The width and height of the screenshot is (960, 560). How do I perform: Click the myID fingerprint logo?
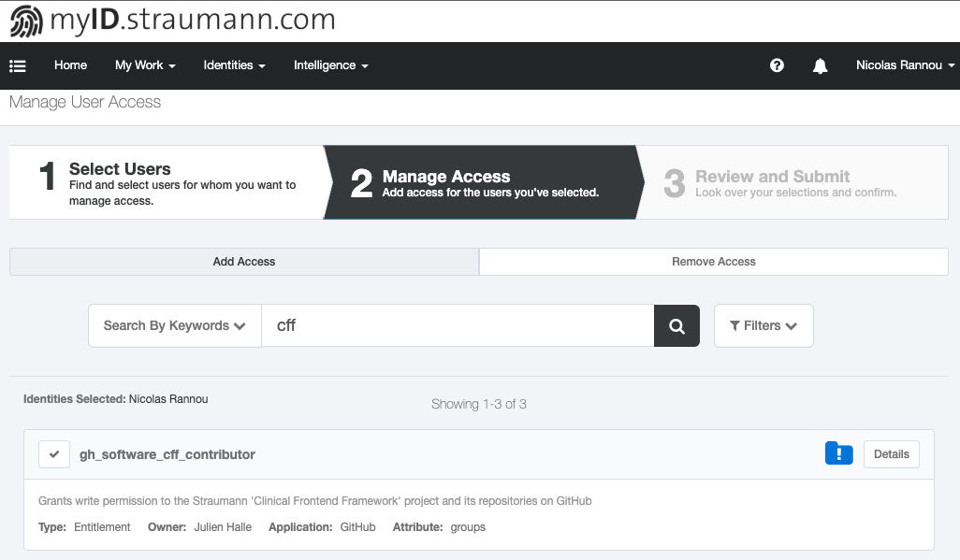[x=26, y=21]
